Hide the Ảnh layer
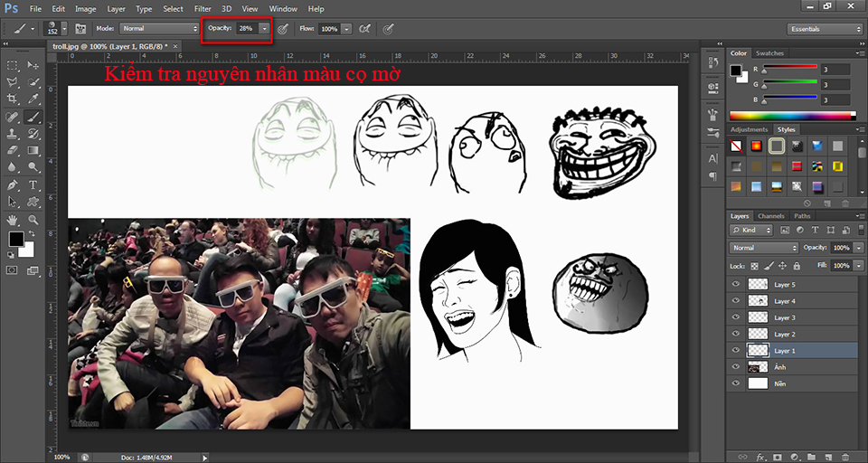The width and height of the screenshot is (868, 463). coord(736,366)
